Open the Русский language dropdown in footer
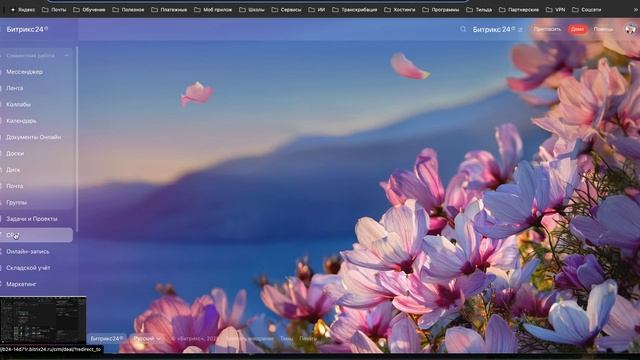This screenshot has height=360, width=640. pos(147,339)
